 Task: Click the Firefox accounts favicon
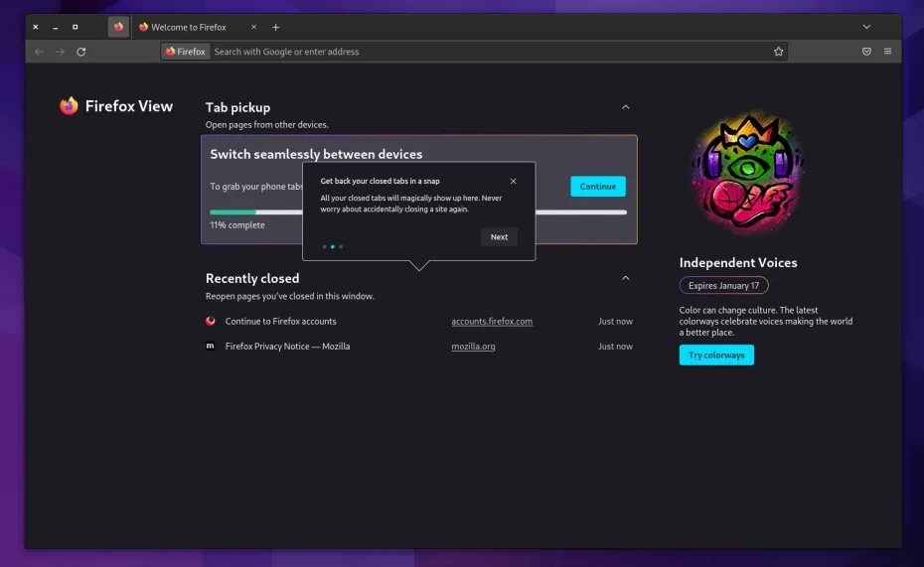click(211, 321)
